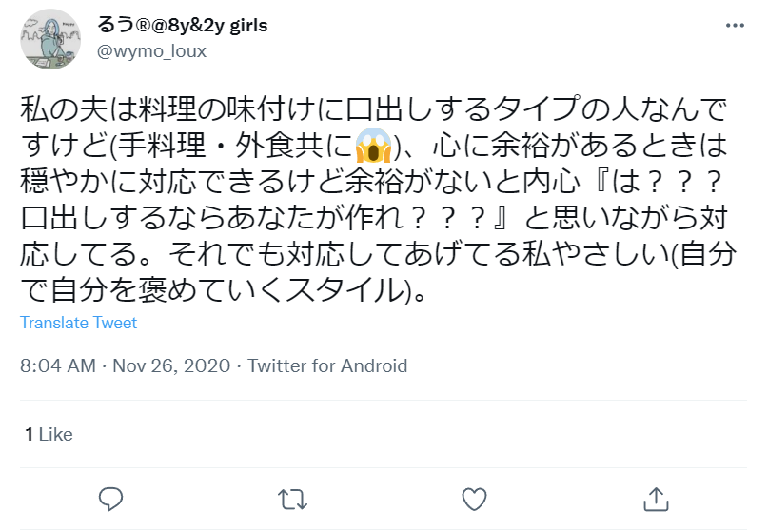Click the Nov 26, 2020 date
This screenshot has height=532, width=768.
point(171,366)
